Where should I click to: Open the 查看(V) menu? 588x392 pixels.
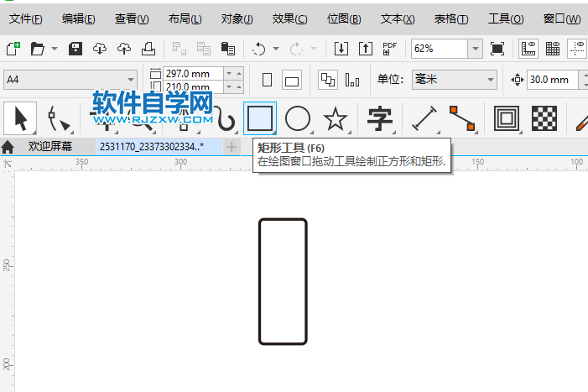pos(132,18)
